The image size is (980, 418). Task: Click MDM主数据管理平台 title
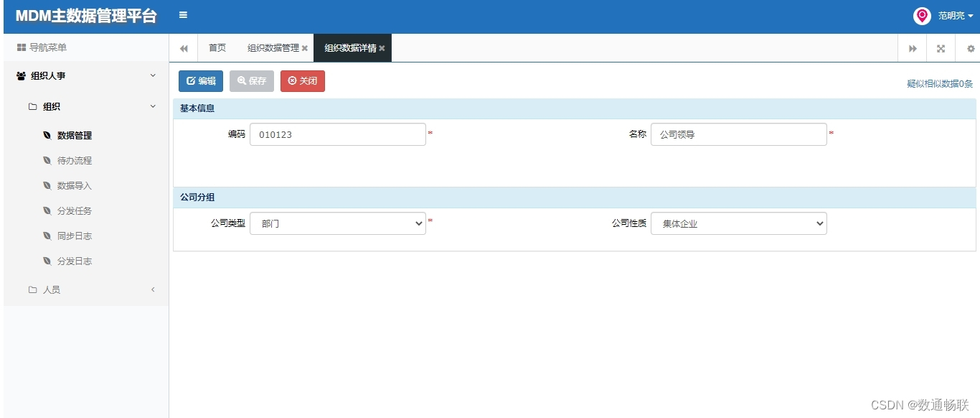86,16
